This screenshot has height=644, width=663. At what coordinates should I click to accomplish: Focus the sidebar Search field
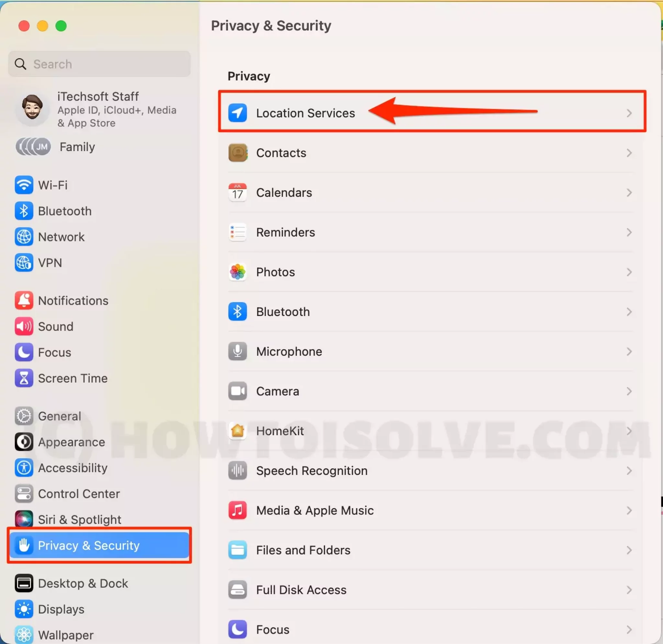tap(99, 64)
